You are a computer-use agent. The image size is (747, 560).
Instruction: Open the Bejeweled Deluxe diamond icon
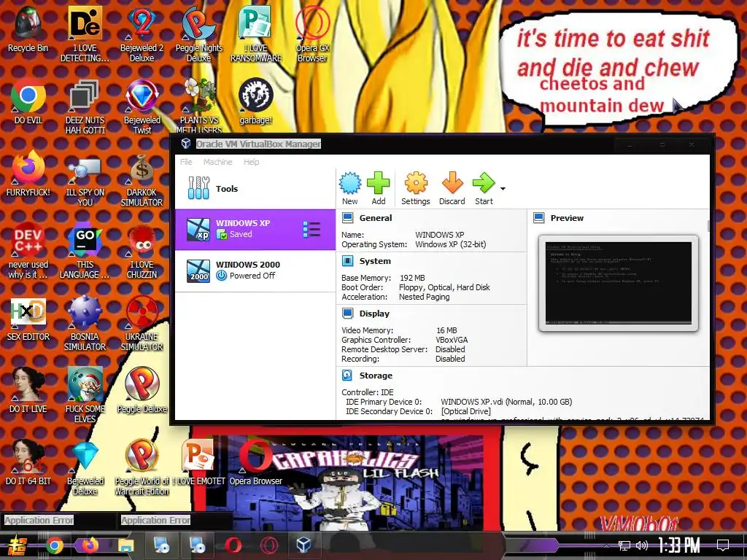tap(85, 469)
